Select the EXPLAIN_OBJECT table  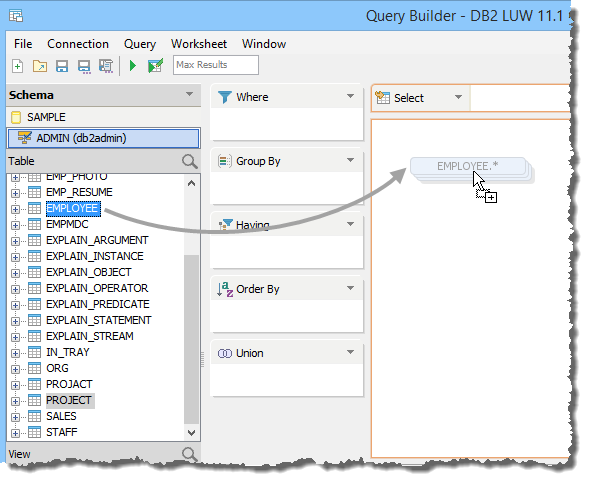[x=89, y=272]
